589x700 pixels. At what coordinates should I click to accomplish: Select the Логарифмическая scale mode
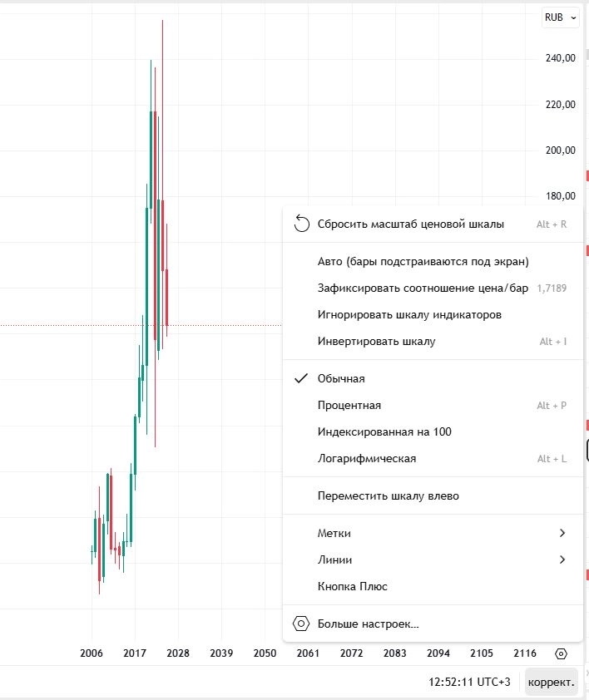tap(367, 458)
